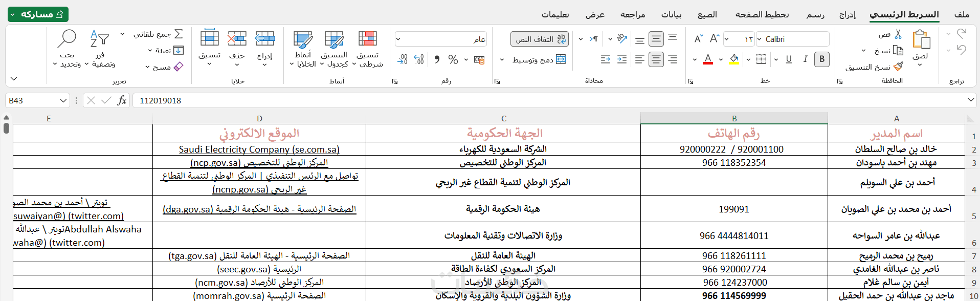Select the Format Painter (نسخ التنسيق) brush
Screen dimensions: 980x301
click(x=898, y=67)
